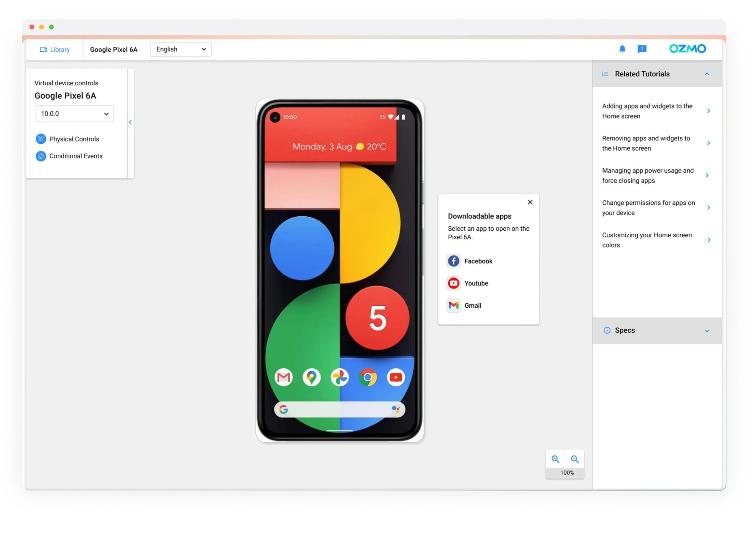Collapse the Related Tutorials section
This screenshot has height=534, width=756.
[707, 74]
